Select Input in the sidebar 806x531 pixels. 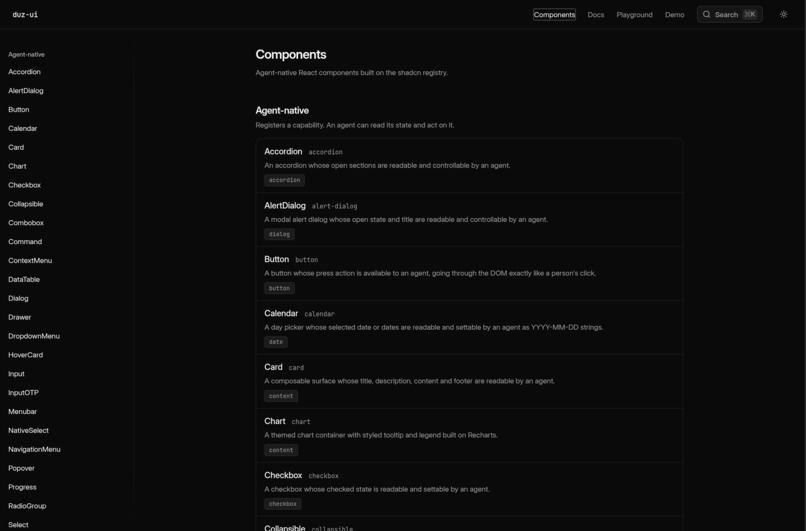click(16, 373)
